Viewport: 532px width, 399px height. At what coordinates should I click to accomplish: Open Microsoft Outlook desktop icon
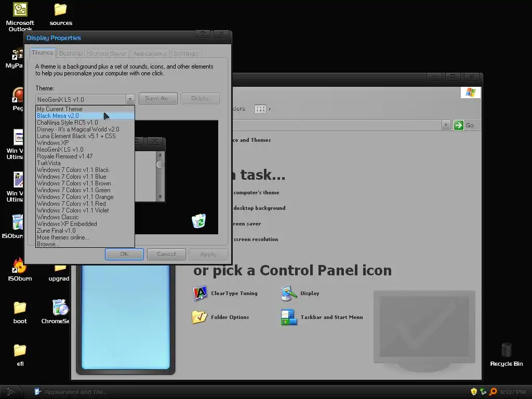pos(20,16)
